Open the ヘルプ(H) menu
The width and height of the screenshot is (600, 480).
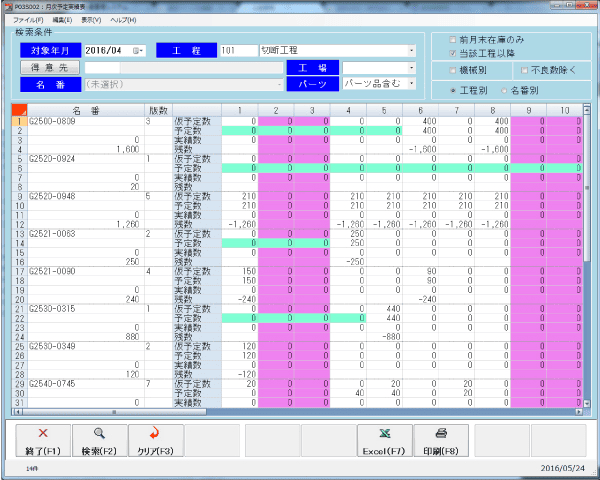[x=123, y=19]
